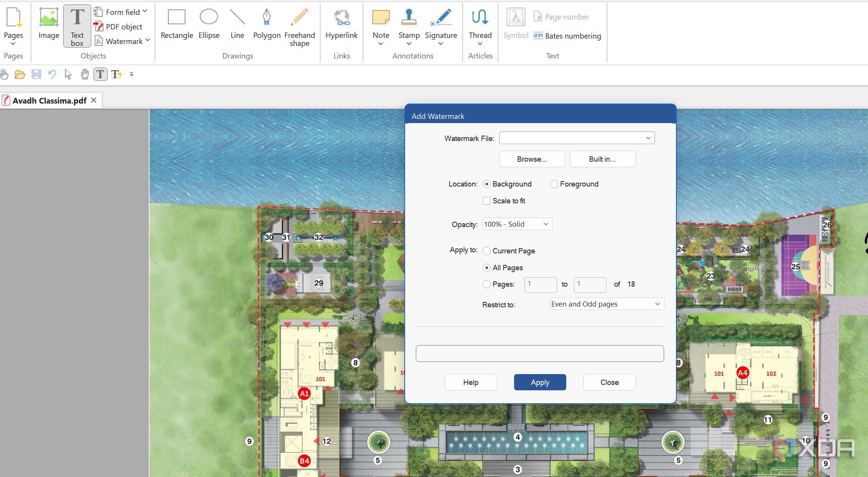Click the Pages start number field
The width and height of the screenshot is (868, 477).
pos(541,285)
